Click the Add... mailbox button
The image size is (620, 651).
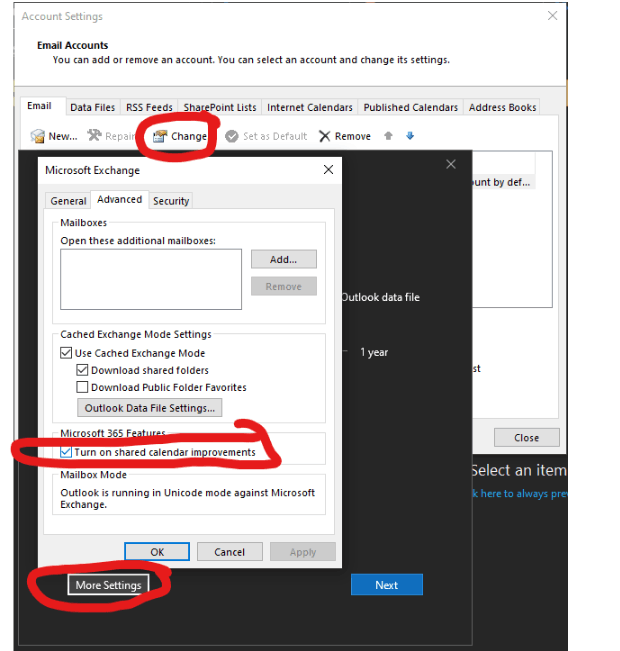pyautogui.click(x=284, y=259)
